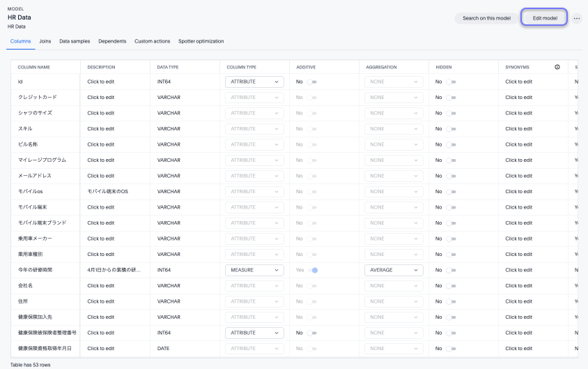588x369 pixels.
Task: Toggle Hidden switch for Id row
Action: [451, 82]
